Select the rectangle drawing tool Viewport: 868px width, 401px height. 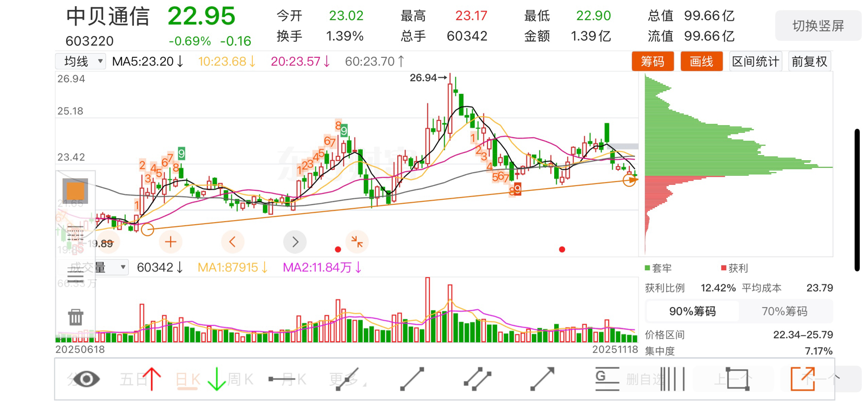pyautogui.click(x=738, y=379)
